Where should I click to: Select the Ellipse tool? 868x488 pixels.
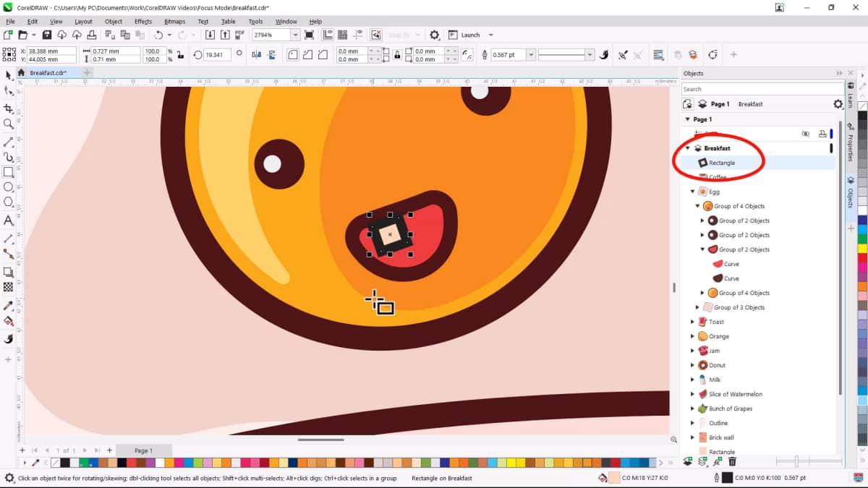[9, 187]
